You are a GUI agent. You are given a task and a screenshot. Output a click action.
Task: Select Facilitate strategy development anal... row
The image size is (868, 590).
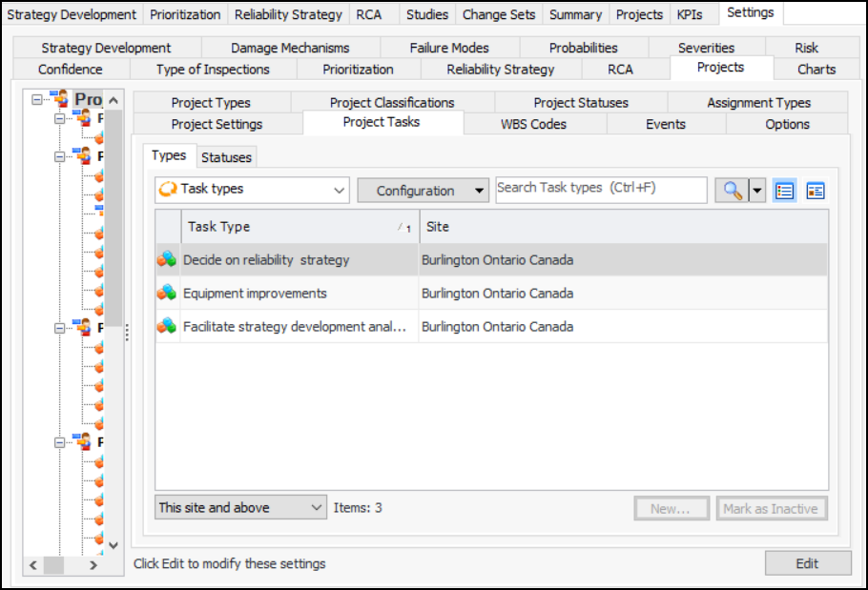491,326
